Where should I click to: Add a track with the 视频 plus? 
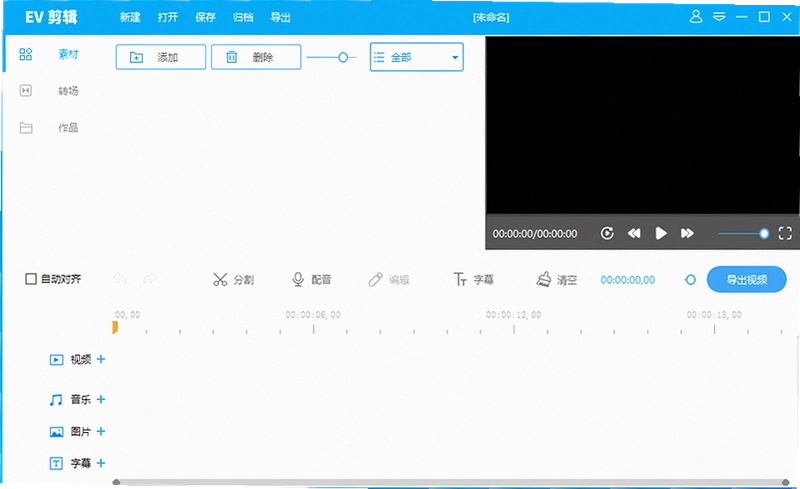(101, 359)
